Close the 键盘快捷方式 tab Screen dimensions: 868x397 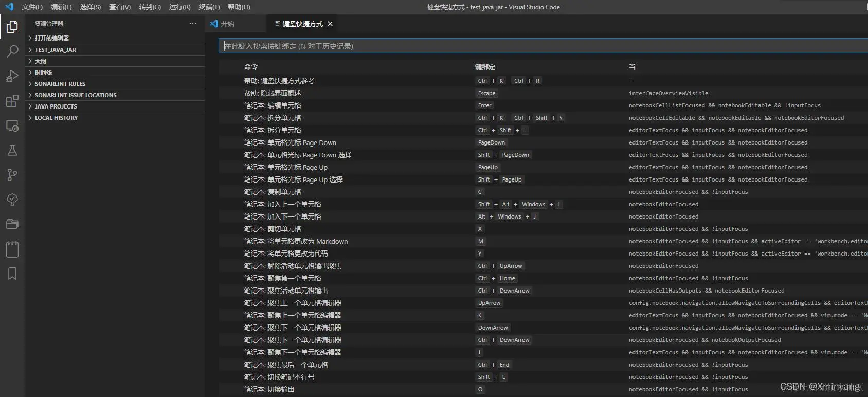point(330,24)
